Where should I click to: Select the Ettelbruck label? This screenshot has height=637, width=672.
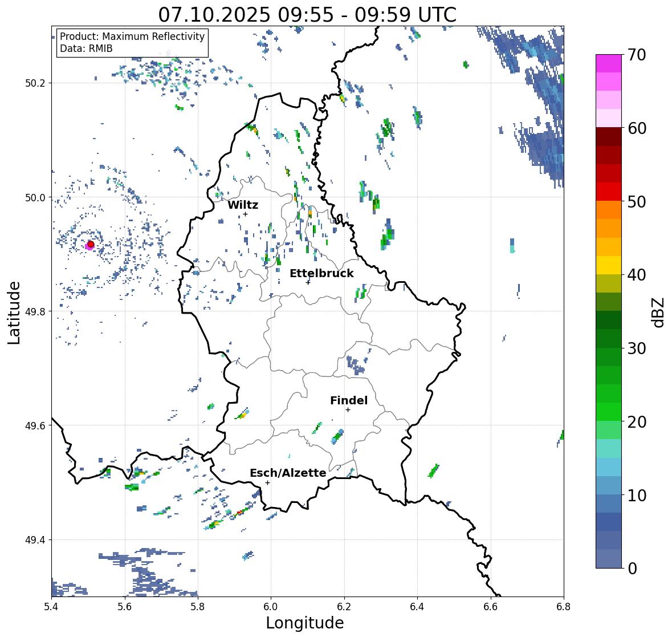point(321,273)
